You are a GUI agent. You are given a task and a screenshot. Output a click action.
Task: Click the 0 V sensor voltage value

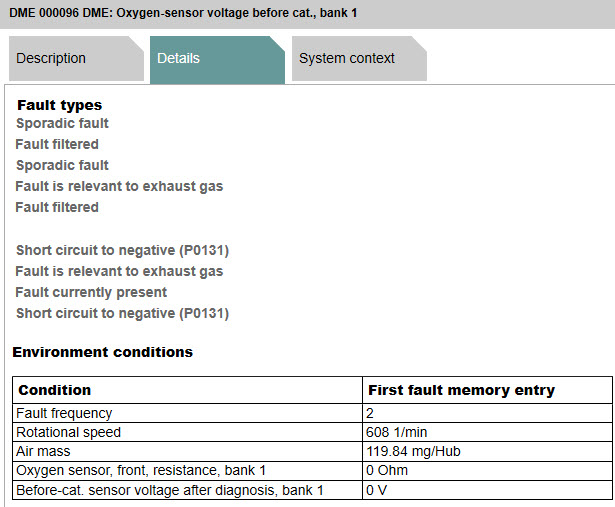[x=377, y=489]
